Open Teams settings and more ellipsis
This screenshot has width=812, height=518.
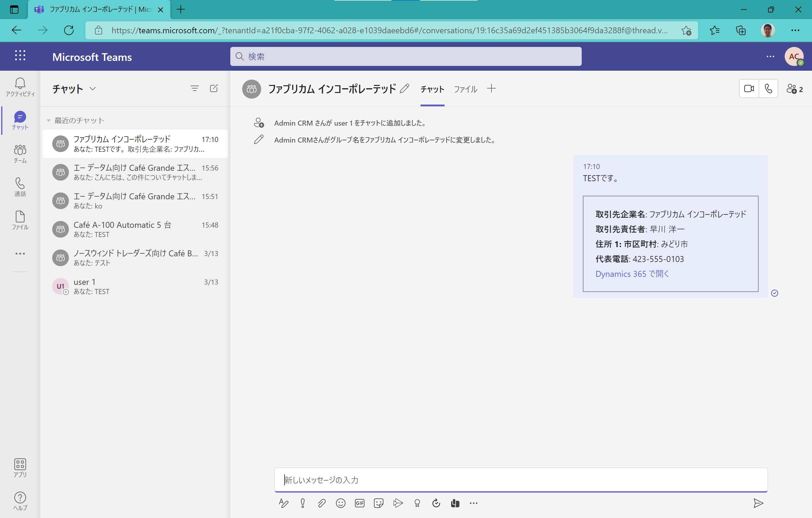pyautogui.click(x=770, y=56)
